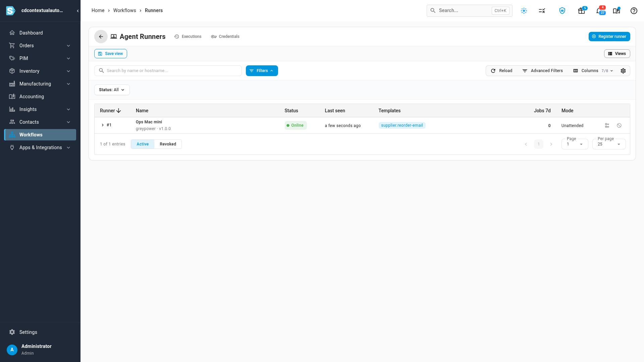
Task: Click the Save view button
Action: click(x=111, y=54)
